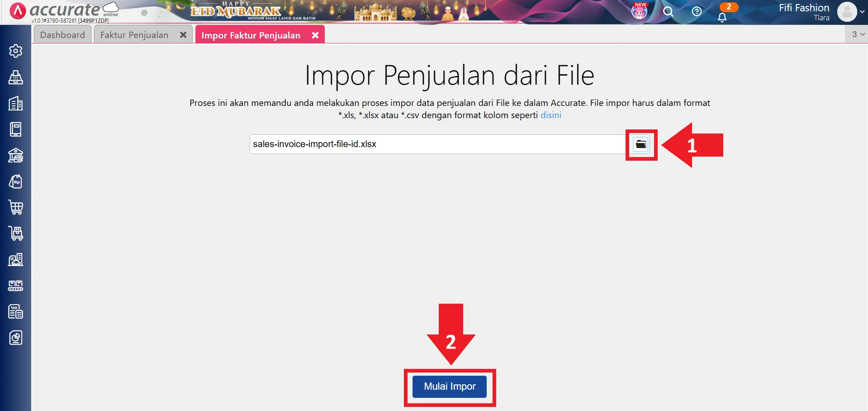Open the warehouse trolley icon in sidebar
This screenshot has width=868, height=411.
(x=16, y=233)
